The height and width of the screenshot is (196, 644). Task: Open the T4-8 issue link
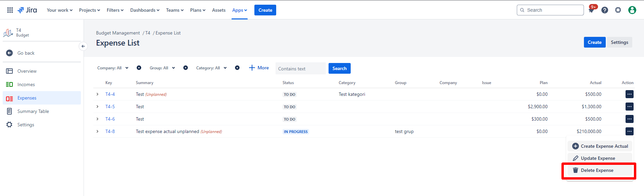pyautogui.click(x=110, y=131)
